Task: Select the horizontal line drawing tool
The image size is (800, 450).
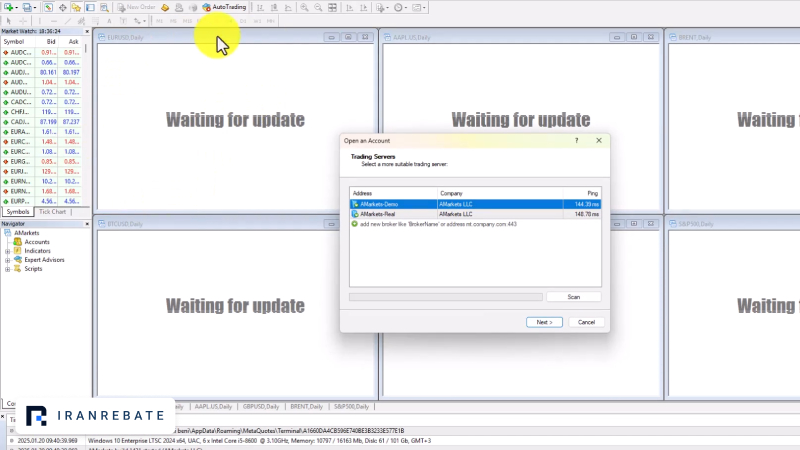Action: 54,21
